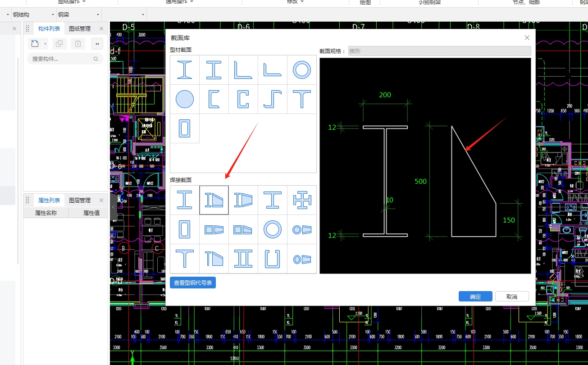Click the 属性值 column header
The height and width of the screenshot is (365, 588).
(x=91, y=213)
